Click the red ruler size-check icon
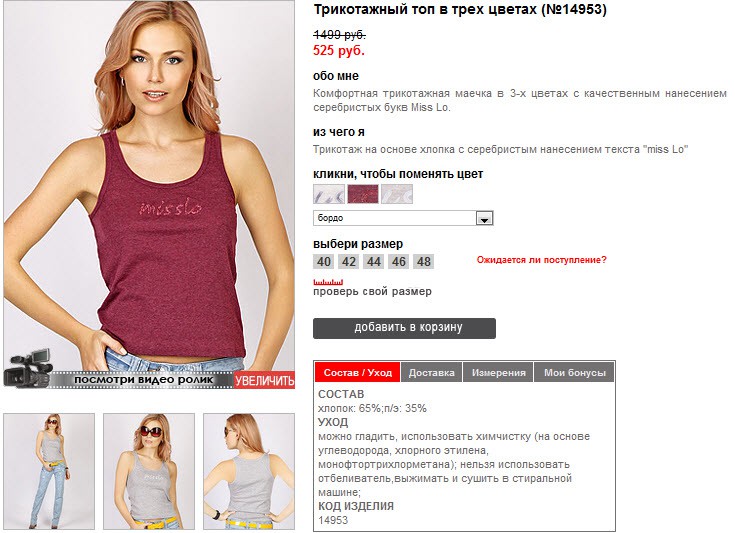The image size is (735, 533). (x=328, y=282)
